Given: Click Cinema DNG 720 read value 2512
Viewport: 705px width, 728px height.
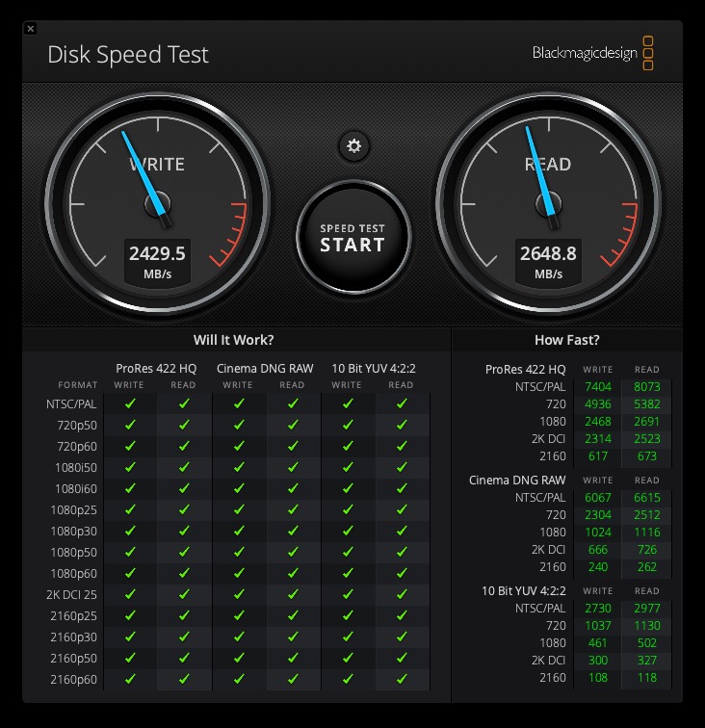Looking at the screenshot, I should pyautogui.click(x=647, y=515).
